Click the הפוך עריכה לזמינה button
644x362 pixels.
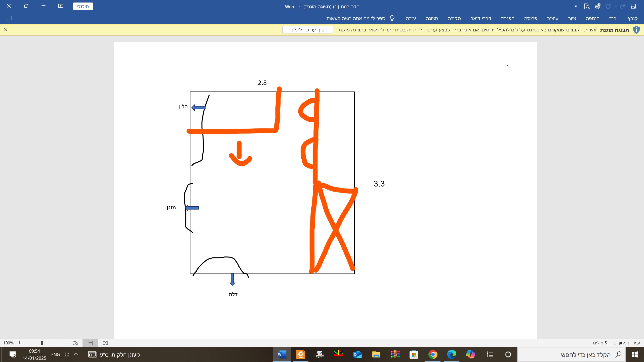click(x=308, y=30)
